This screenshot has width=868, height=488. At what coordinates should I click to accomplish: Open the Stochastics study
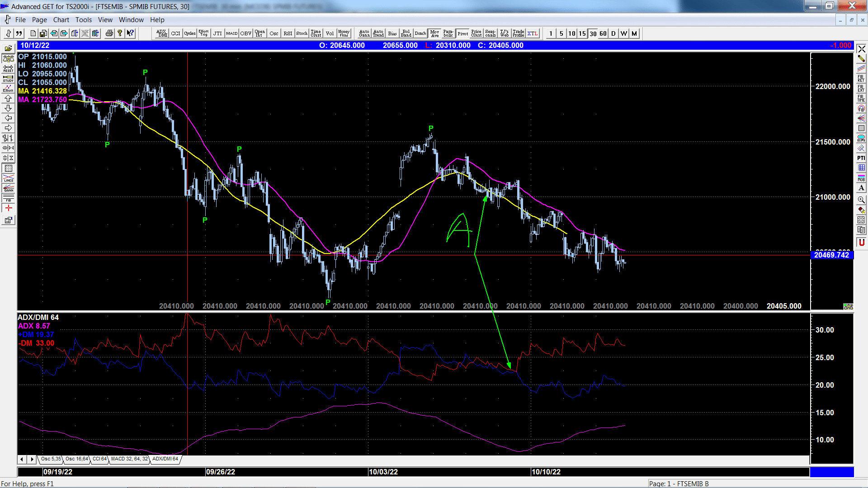(x=302, y=33)
